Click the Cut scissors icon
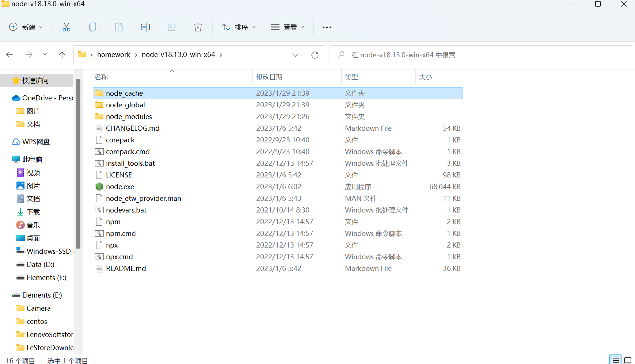This screenshot has height=364, width=635. click(66, 27)
